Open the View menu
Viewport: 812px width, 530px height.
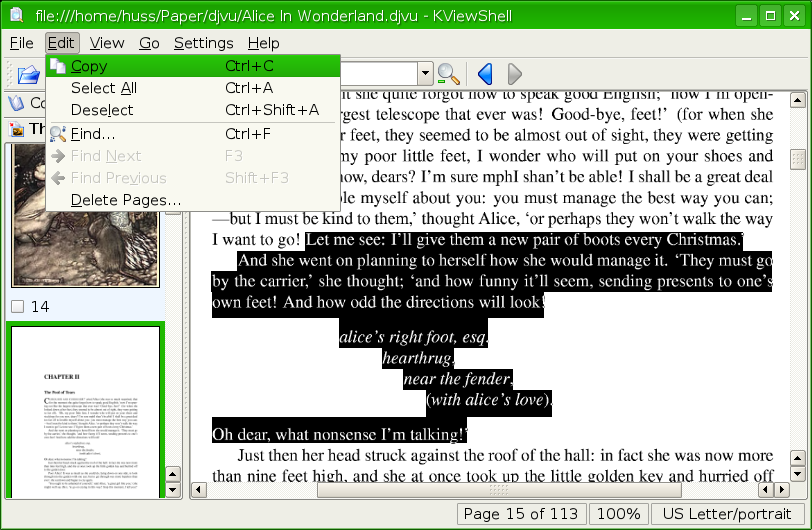107,43
